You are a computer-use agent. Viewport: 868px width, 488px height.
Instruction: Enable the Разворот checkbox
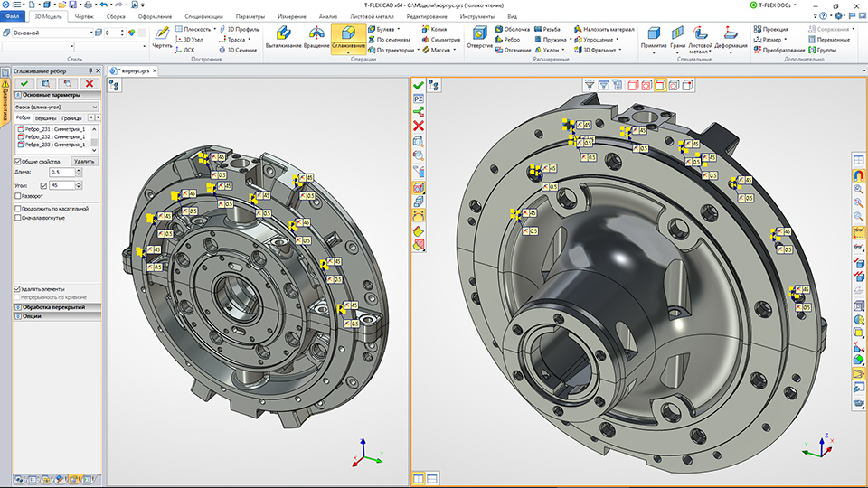tap(18, 196)
